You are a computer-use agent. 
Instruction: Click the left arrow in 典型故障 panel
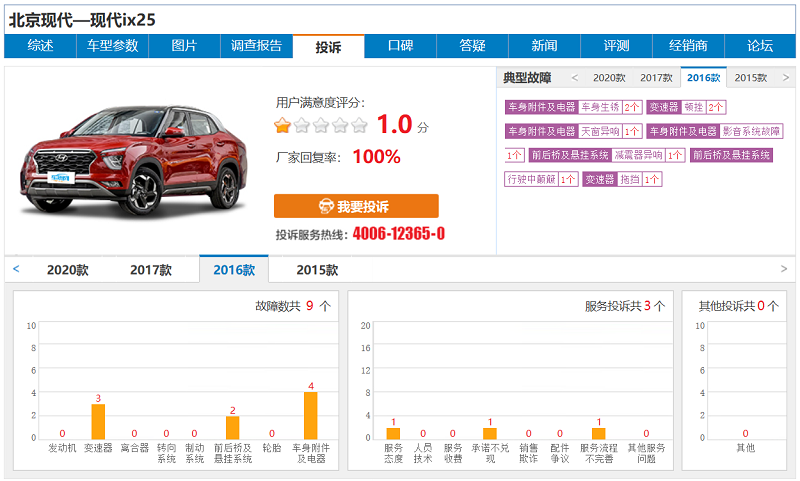pos(575,78)
